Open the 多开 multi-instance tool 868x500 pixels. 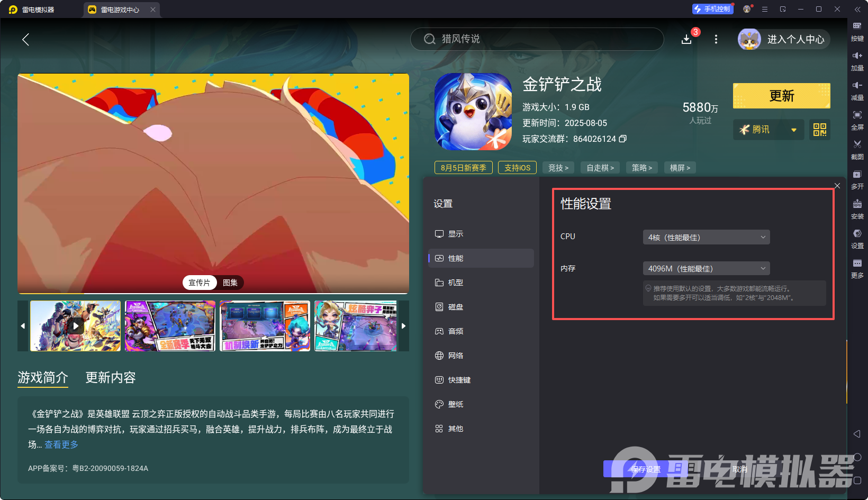tap(857, 179)
